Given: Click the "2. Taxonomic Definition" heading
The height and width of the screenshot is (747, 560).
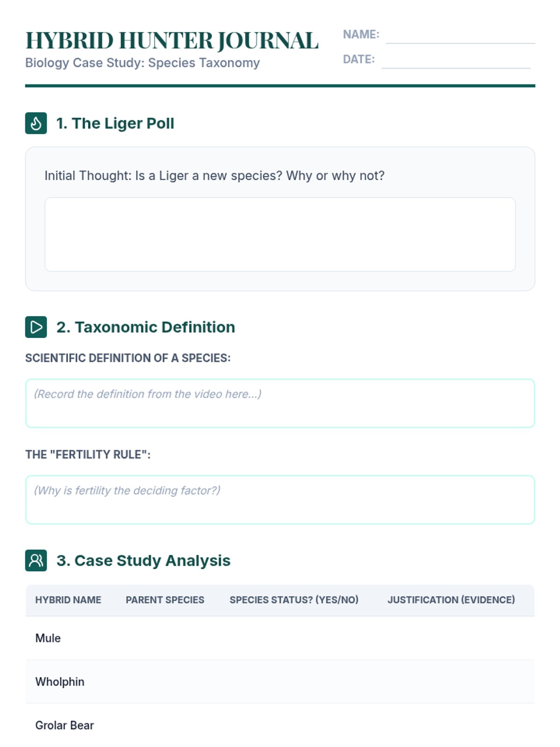Looking at the screenshot, I should 146,327.
